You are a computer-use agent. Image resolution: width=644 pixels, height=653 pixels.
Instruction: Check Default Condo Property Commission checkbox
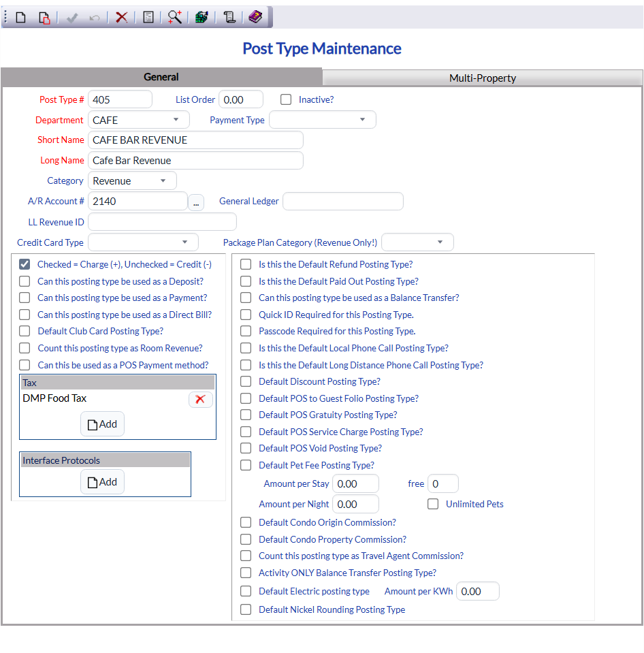click(246, 539)
